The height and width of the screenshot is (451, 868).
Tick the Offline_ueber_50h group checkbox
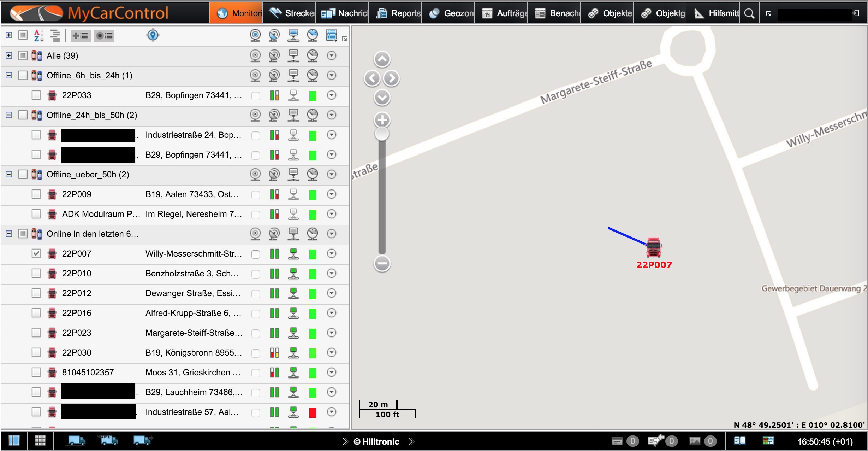pos(23,174)
